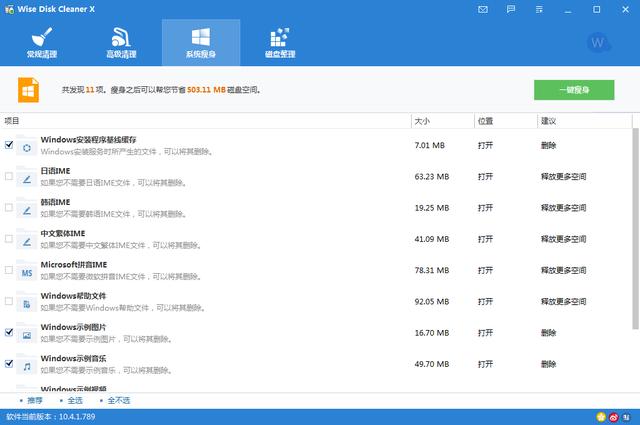Screen dimensions: 640x425
Task: Switch to 高级清理 vacuum tab
Action: 121,42
